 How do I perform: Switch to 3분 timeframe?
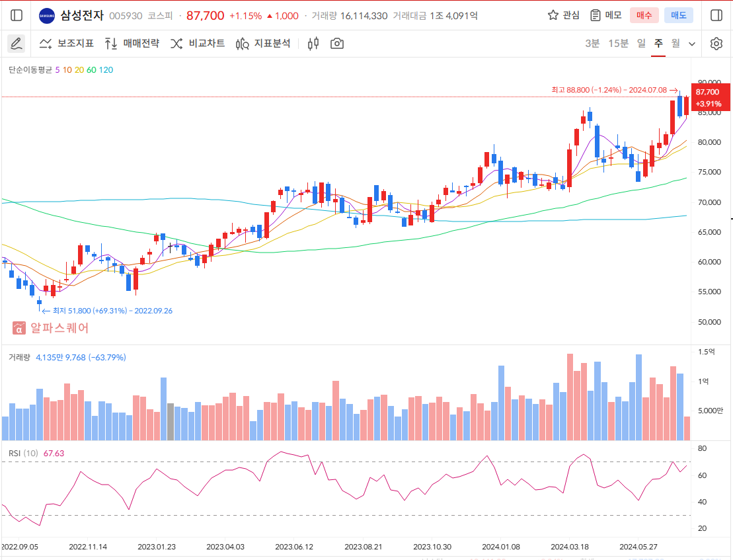592,44
